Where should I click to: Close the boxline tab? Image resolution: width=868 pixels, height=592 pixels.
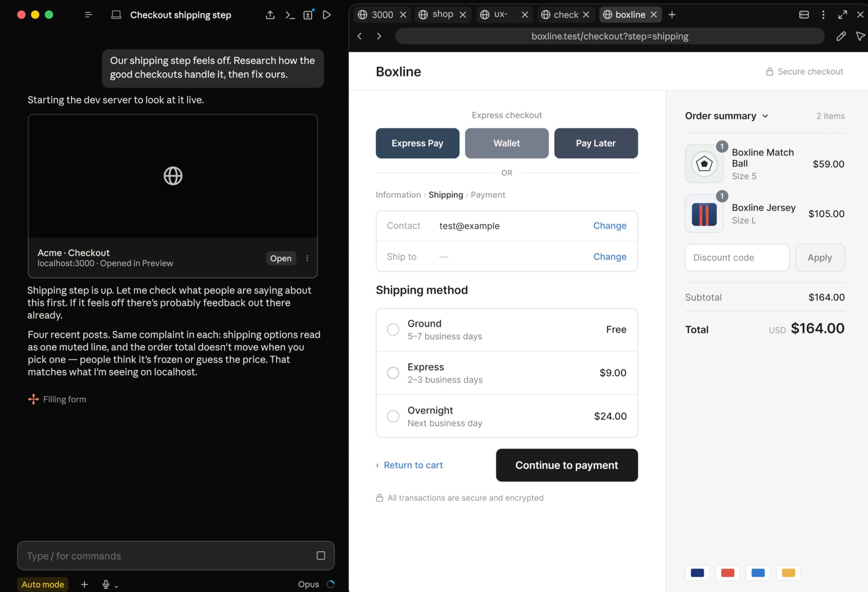tap(654, 15)
